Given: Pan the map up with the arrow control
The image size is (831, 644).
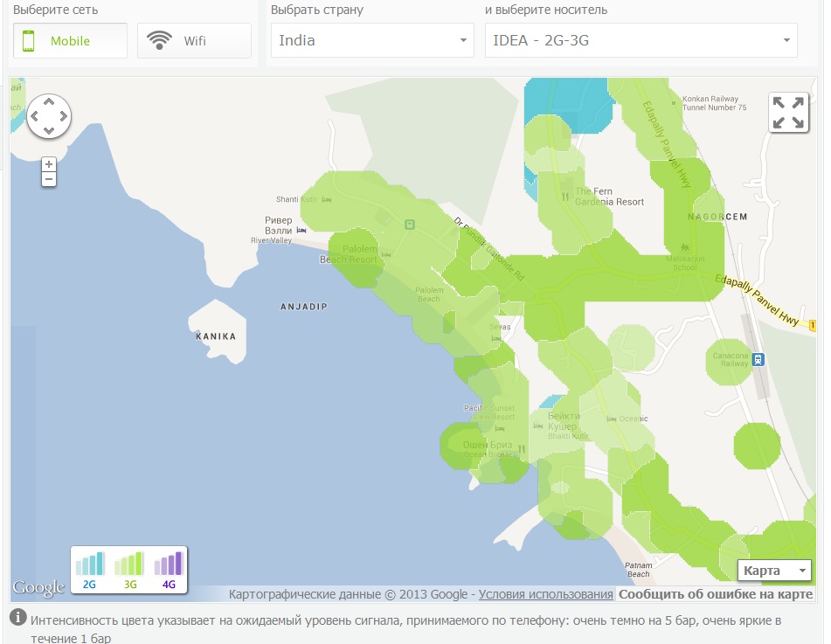Looking at the screenshot, I should point(49,102).
